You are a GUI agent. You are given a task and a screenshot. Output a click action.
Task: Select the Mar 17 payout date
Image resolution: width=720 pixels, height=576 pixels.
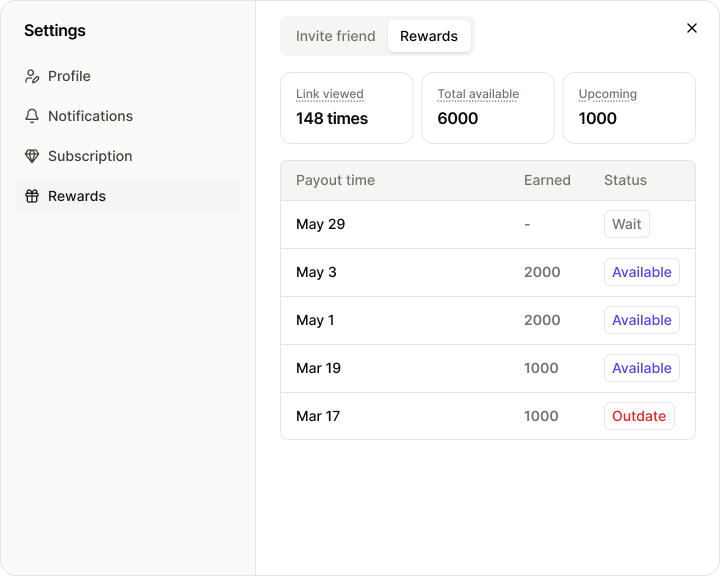318,416
